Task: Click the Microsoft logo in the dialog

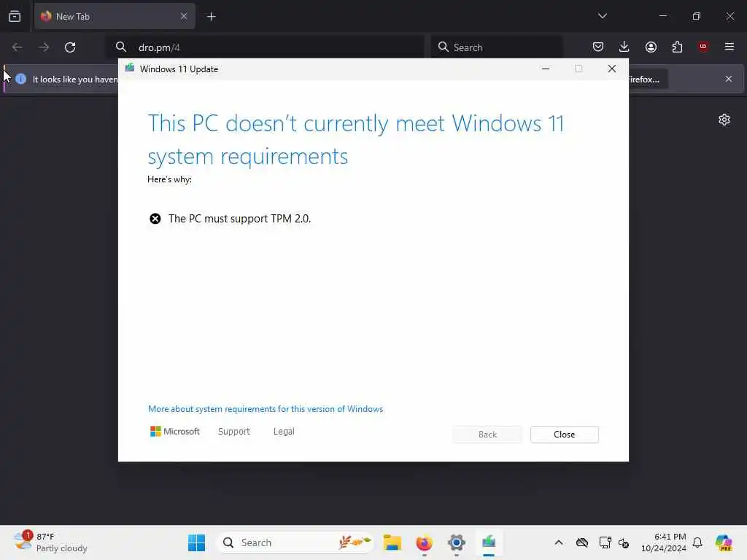Action: [175, 432]
